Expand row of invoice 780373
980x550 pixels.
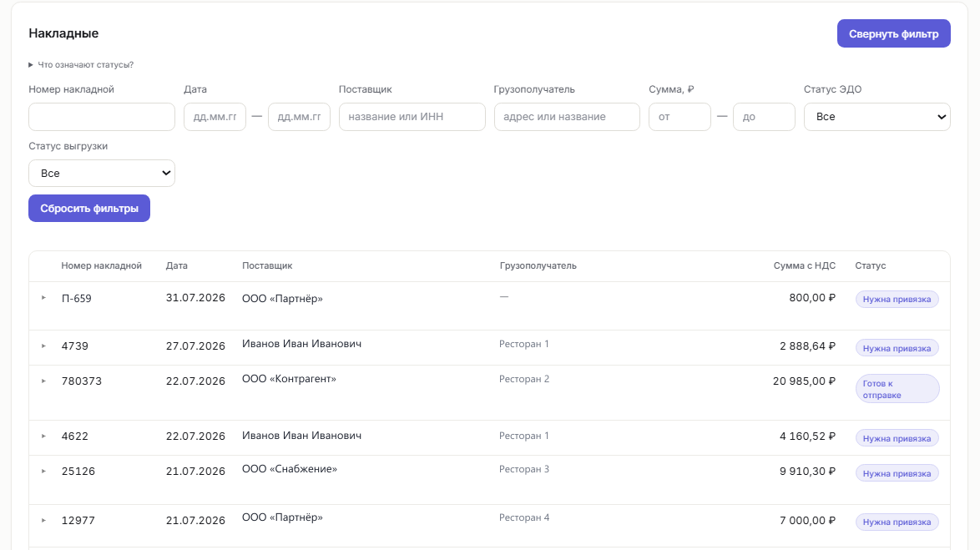(x=43, y=381)
